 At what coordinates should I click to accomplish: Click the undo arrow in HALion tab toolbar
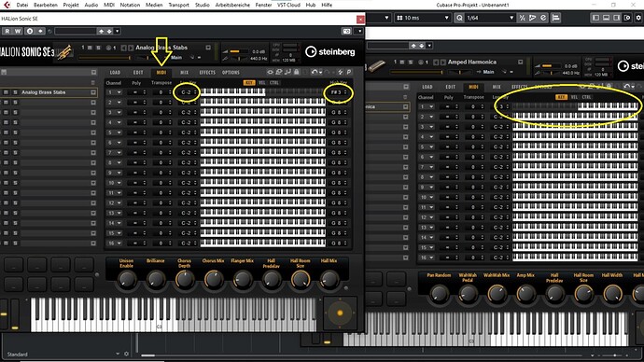click(x=315, y=72)
